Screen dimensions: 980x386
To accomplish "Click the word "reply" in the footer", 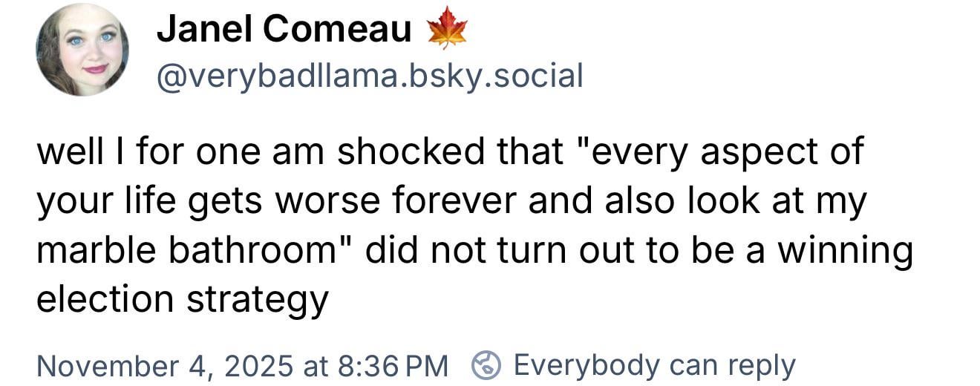I will coord(761,365).
